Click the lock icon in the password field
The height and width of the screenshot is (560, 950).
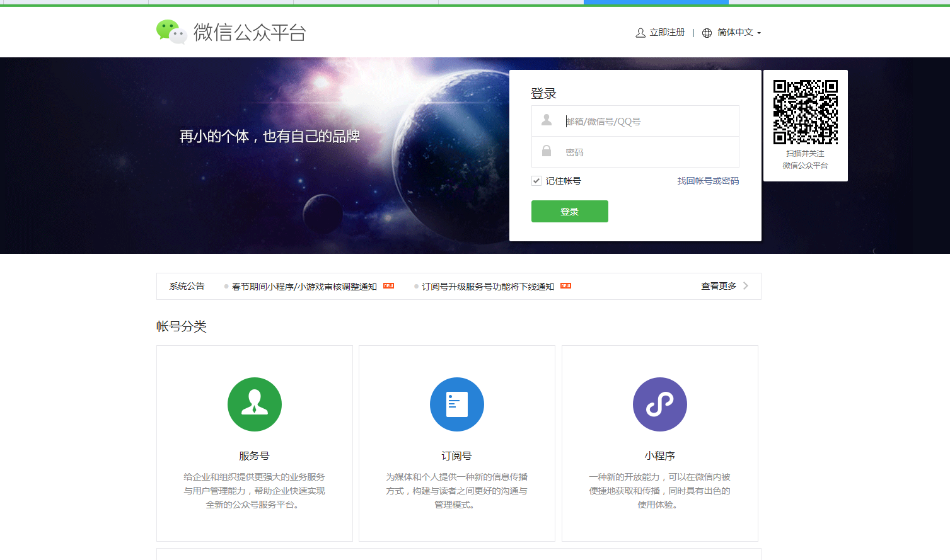[547, 151]
